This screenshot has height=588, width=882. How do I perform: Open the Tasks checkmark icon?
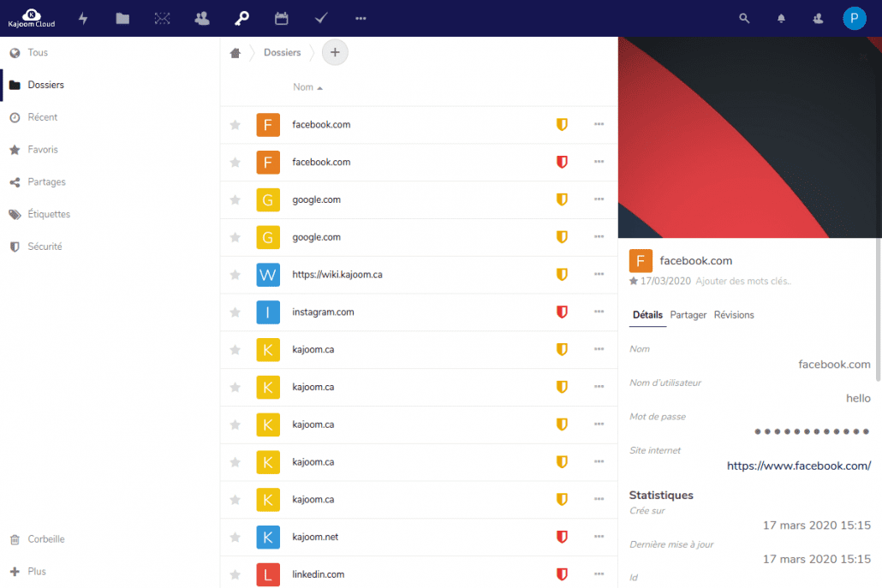pyautogui.click(x=321, y=19)
